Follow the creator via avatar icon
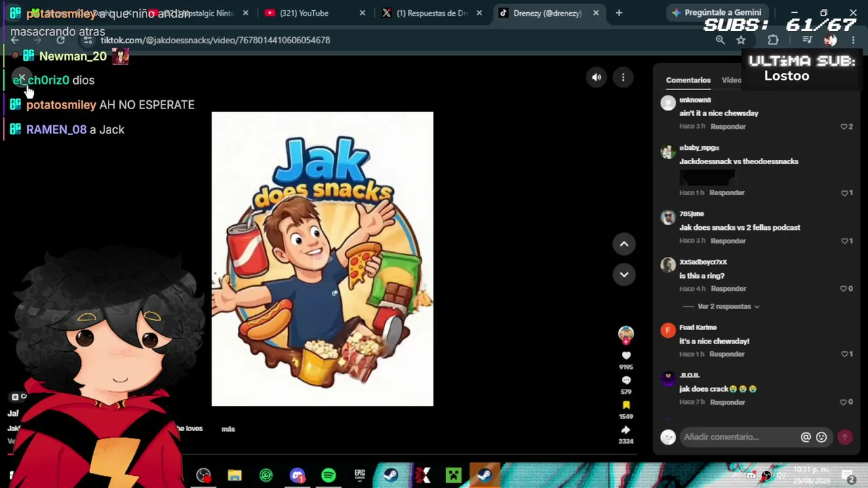868x488 pixels. (x=626, y=333)
